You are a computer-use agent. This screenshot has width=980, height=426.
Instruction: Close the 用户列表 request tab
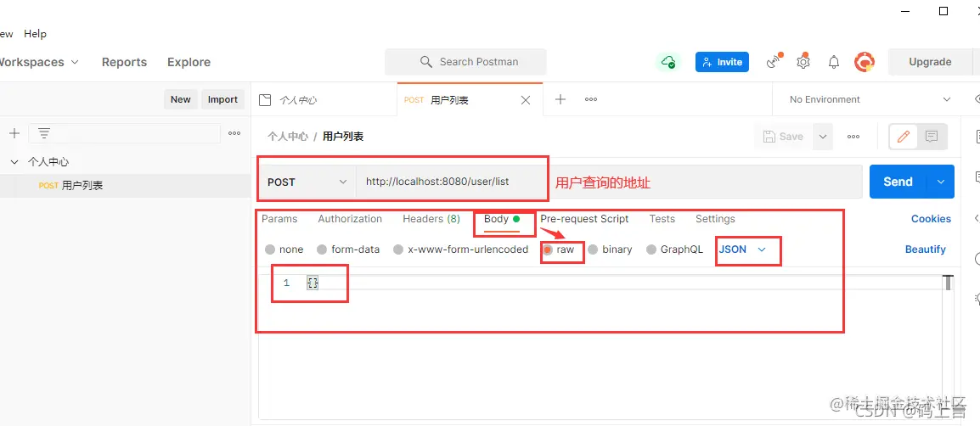526,100
